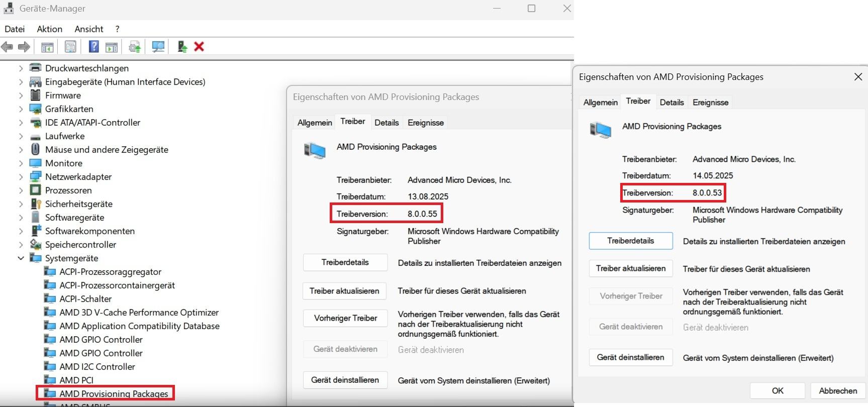Select AMD 3D V-Cache Performance Optimizer
868x407 pixels.
pos(139,312)
